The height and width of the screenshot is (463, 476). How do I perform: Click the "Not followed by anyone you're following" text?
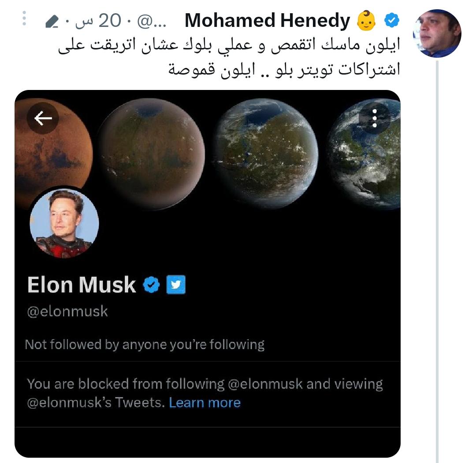145,344
